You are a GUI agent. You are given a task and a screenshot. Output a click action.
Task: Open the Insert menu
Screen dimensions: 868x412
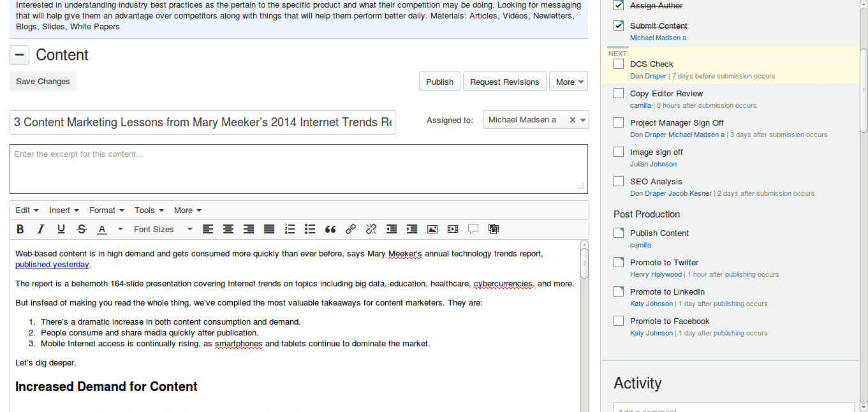64,210
